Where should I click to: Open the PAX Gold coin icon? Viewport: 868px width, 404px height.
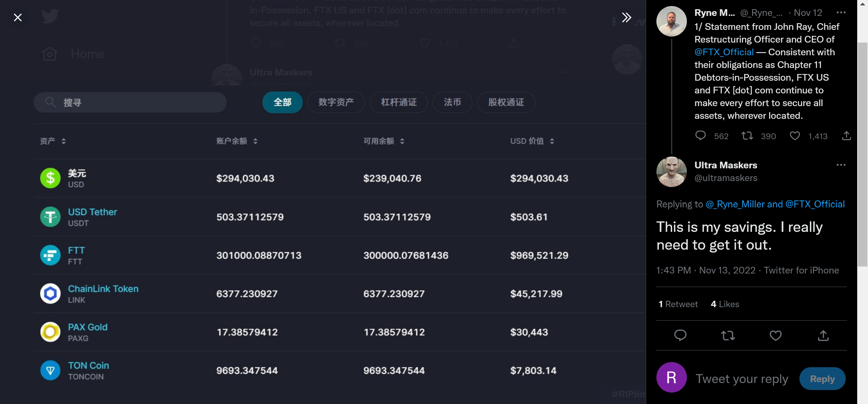click(x=50, y=332)
